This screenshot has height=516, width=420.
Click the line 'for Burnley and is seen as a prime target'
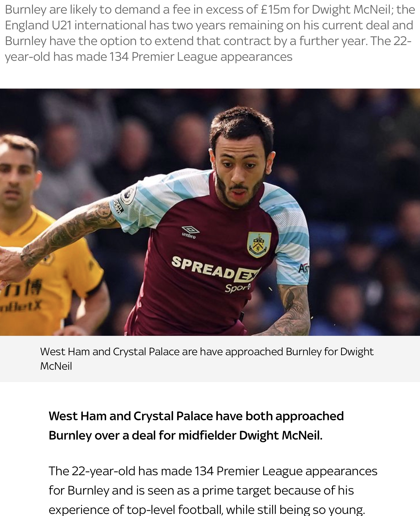(201, 490)
